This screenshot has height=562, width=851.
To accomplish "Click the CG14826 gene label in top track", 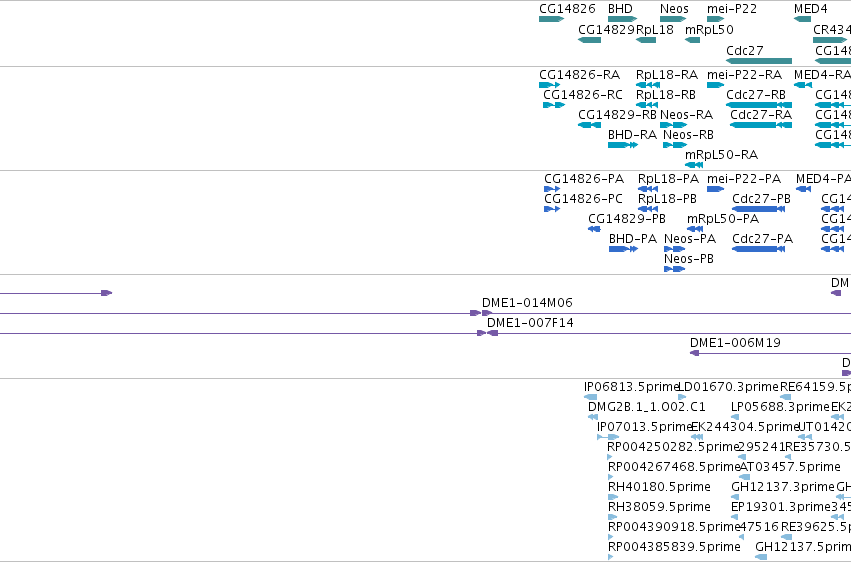I will tap(567, 9).
